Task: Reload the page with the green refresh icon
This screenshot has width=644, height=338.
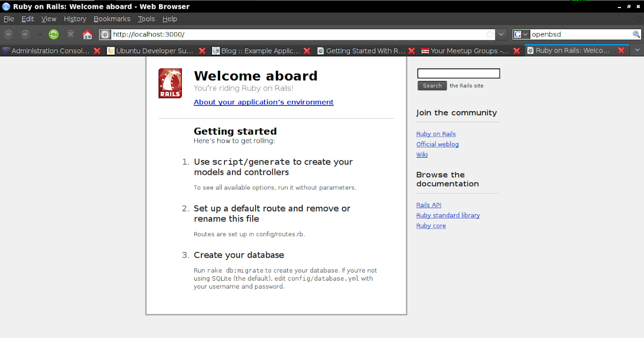Action: point(54,34)
